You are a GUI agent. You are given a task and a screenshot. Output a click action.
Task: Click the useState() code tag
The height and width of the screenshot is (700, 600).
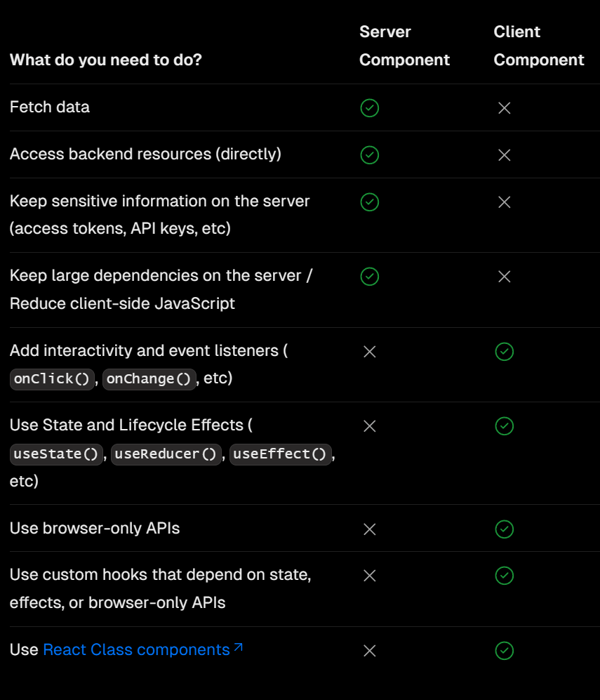tap(56, 454)
